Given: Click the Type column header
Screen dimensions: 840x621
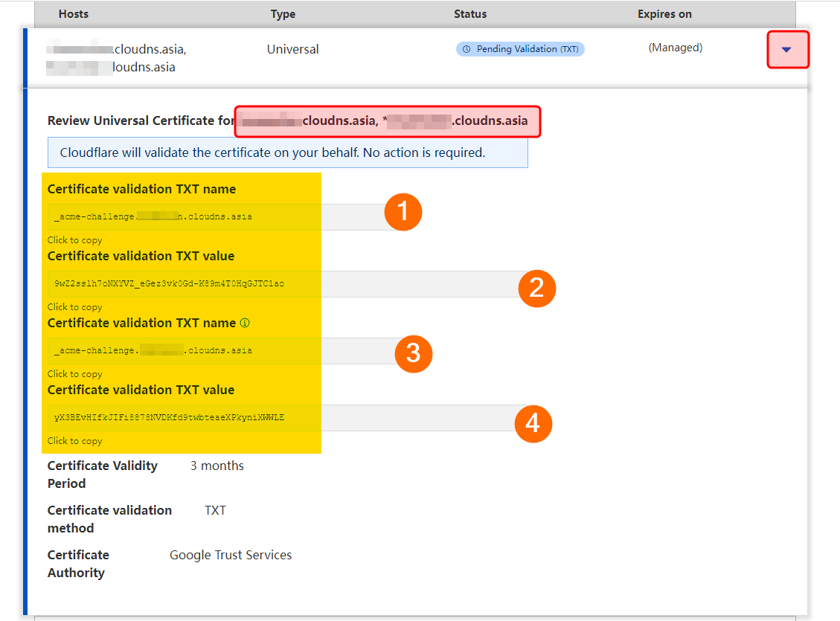Looking at the screenshot, I should point(283,14).
